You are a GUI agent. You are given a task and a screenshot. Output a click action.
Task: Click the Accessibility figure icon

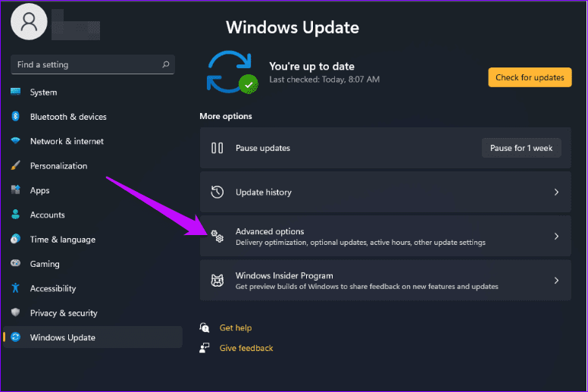(x=15, y=287)
